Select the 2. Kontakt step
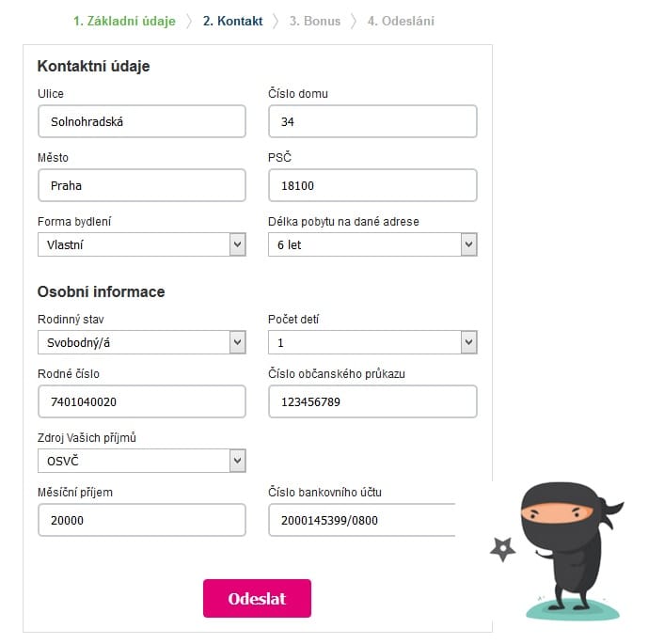664x644 pixels. 232,21
